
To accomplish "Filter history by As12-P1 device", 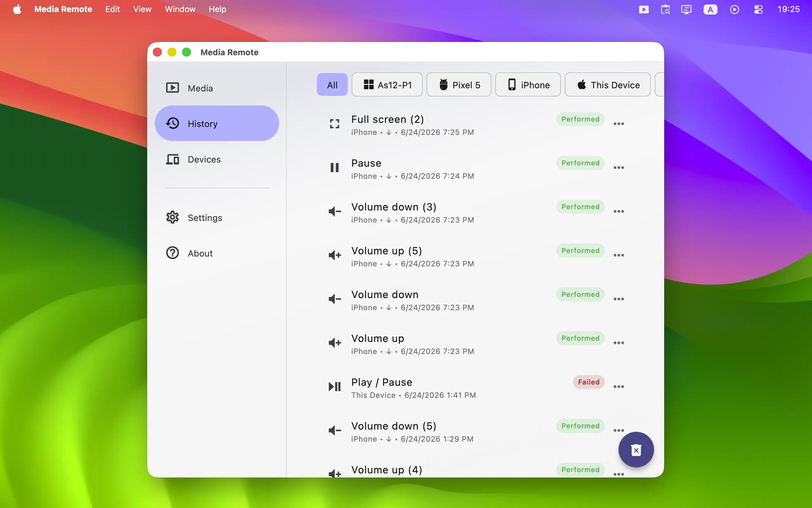I will [387, 85].
